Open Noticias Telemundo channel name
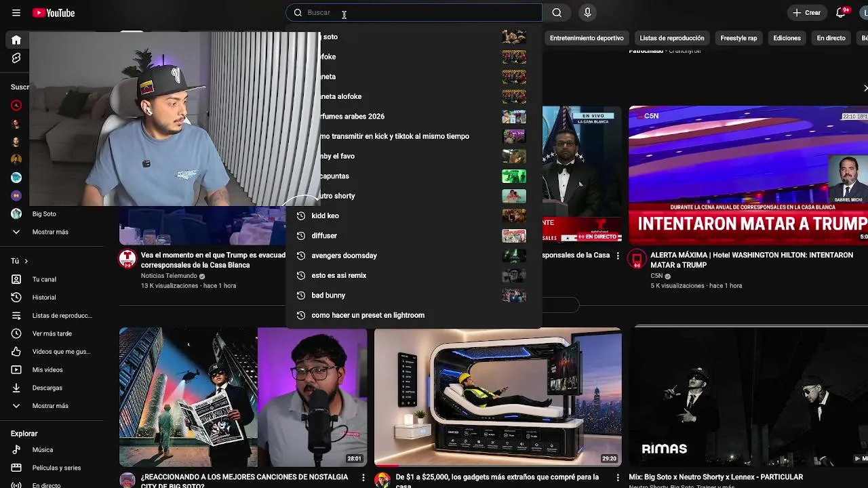 coord(169,276)
